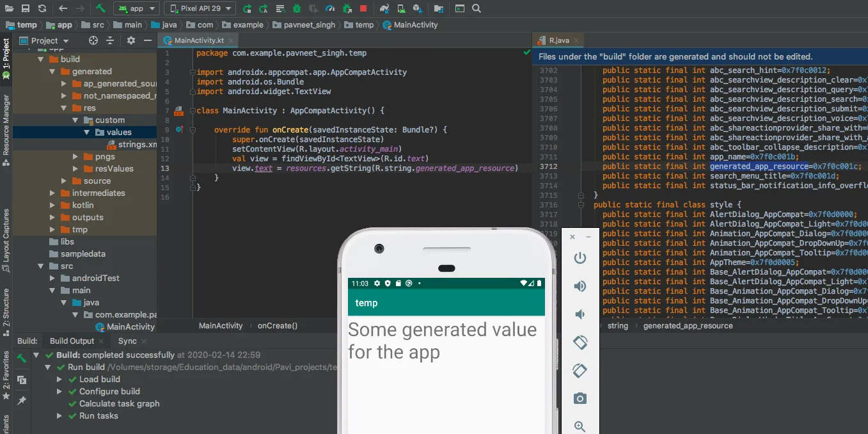The image size is (868, 434).
Task: Click onCreate() in editor breadcrumb
Action: pos(278,326)
